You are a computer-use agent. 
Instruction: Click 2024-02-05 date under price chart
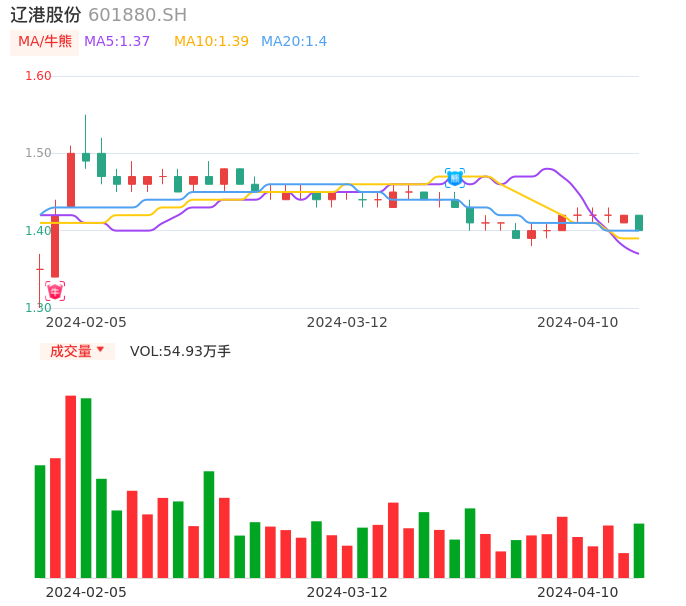coord(86,322)
